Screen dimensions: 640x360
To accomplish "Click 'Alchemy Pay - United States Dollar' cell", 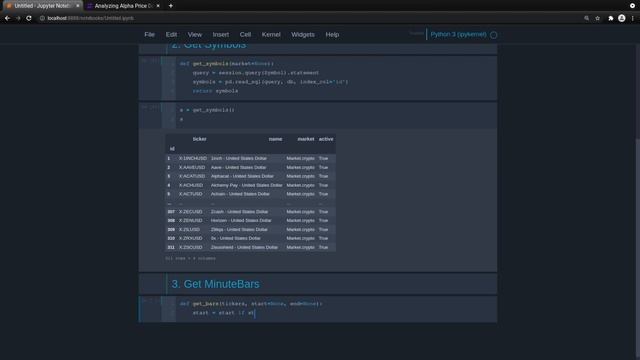I will [247, 185].
